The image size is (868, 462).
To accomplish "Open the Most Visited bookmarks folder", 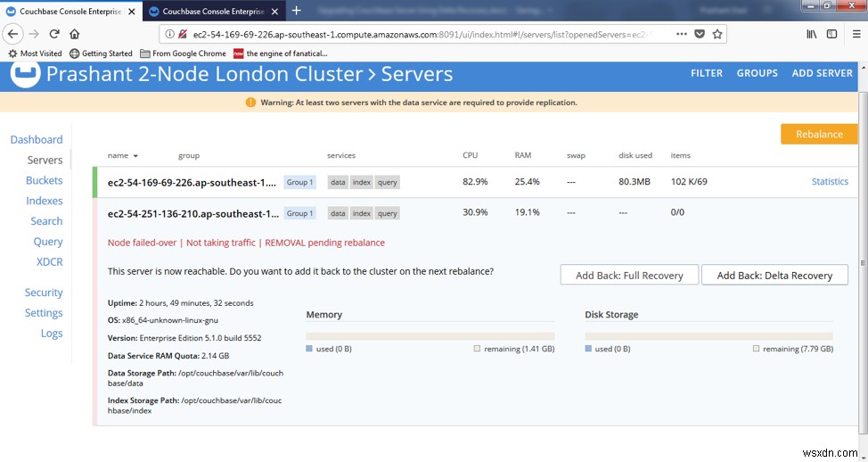I will click(x=35, y=54).
